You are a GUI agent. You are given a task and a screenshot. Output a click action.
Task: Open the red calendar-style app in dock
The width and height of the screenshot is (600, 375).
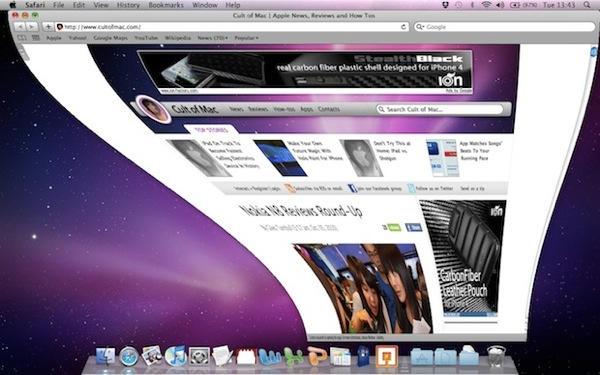pos(246,357)
